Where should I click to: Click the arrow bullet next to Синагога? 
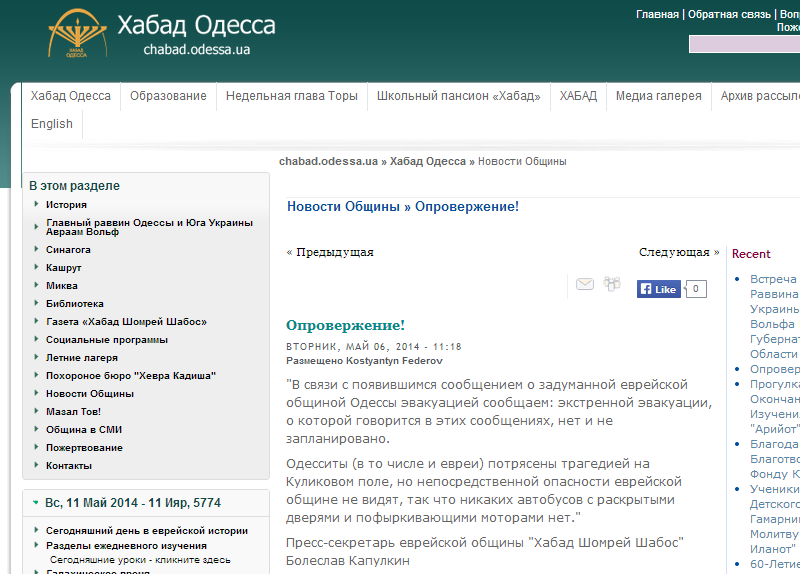click(36, 249)
